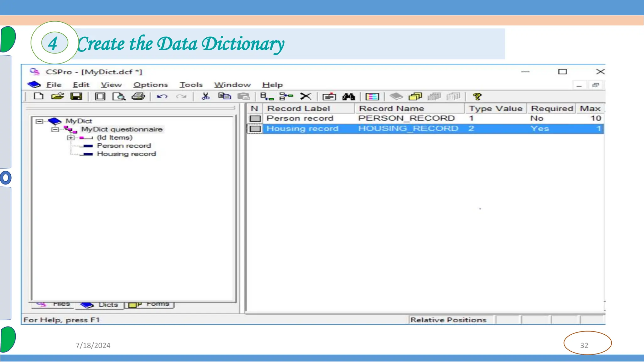Click the PERSON_RECORD name cell

click(x=406, y=118)
